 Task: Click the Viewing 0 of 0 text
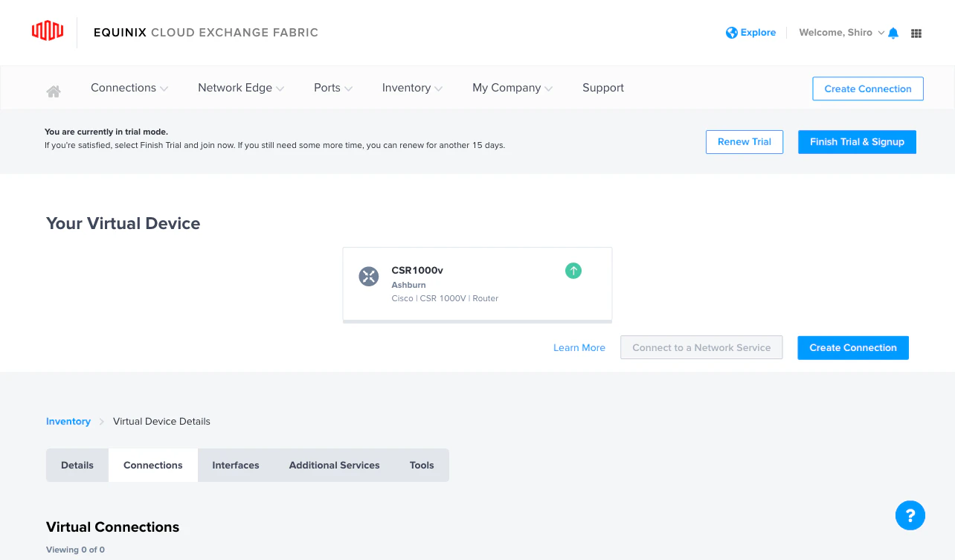[x=75, y=550]
